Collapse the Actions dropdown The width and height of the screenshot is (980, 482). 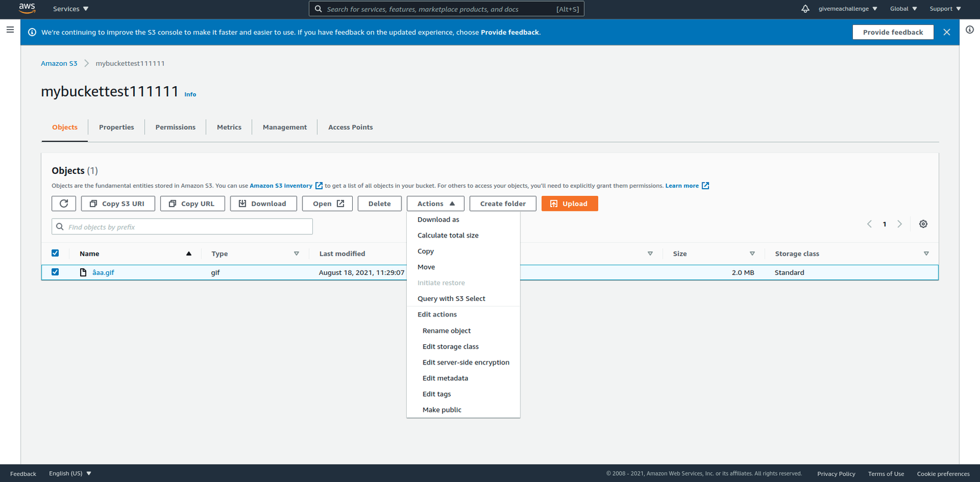click(435, 204)
